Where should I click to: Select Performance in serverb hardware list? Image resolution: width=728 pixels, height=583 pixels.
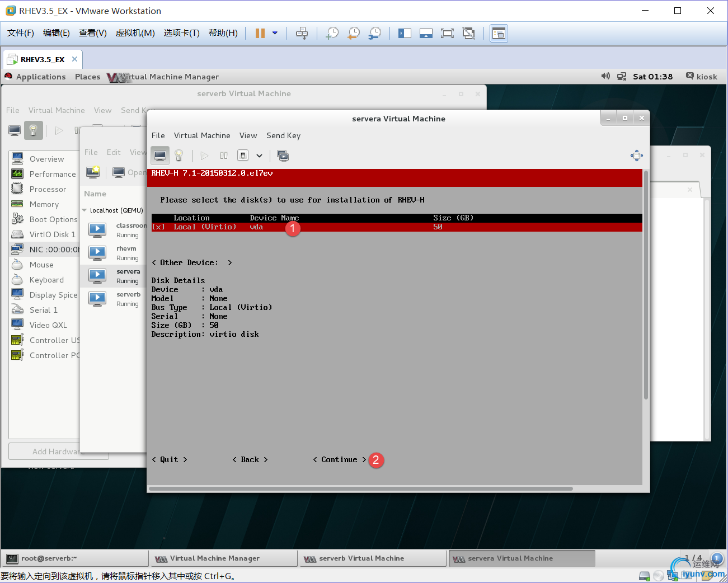coord(45,174)
